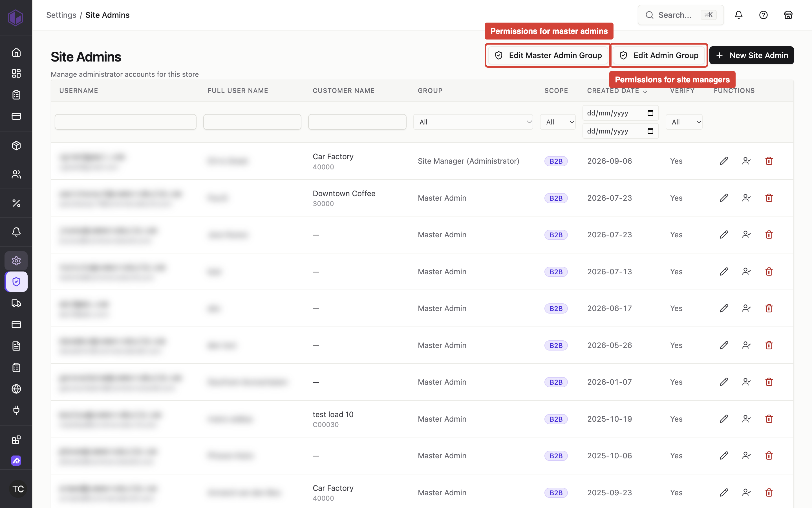Click Edit Master Admin Group button
This screenshot has width=812, height=508.
click(x=548, y=55)
